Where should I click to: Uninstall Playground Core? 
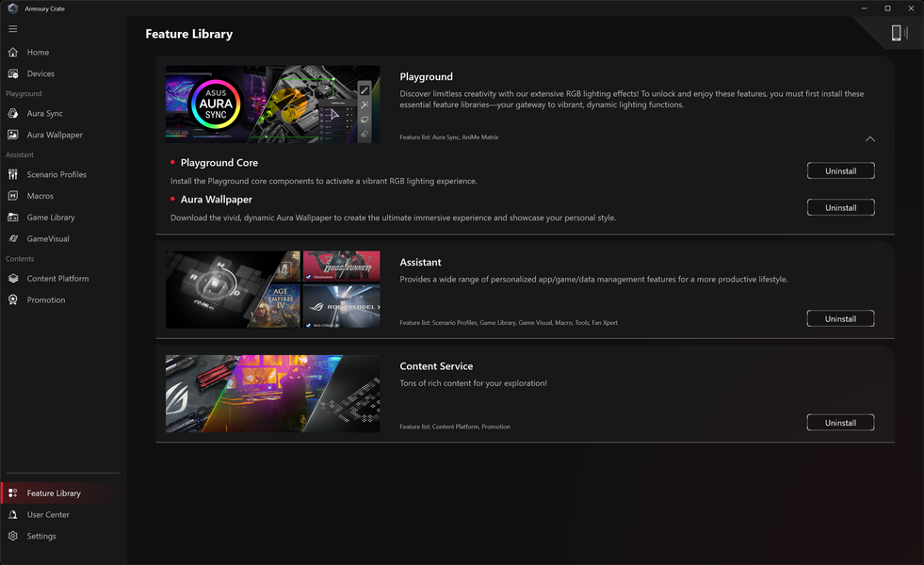coord(840,170)
